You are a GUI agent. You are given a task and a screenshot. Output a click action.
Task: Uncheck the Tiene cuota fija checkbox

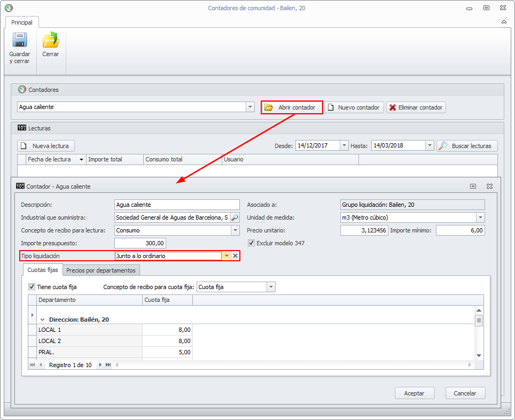(32, 287)
